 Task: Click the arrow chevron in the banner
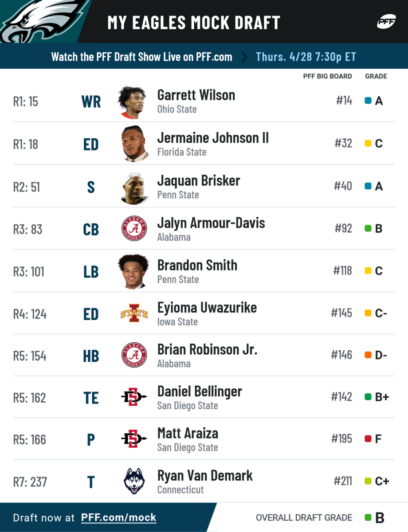(x=244, y=57)
